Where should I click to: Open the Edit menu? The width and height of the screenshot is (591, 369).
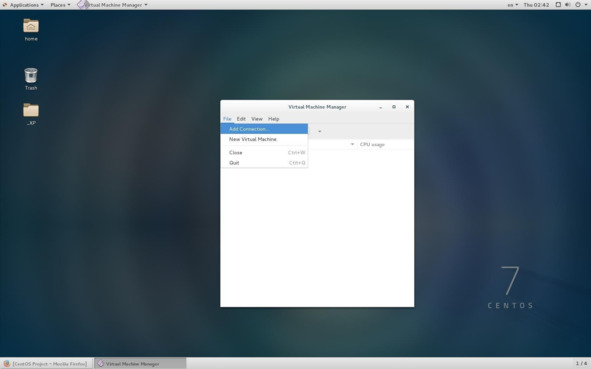click(x=241, y=119)
